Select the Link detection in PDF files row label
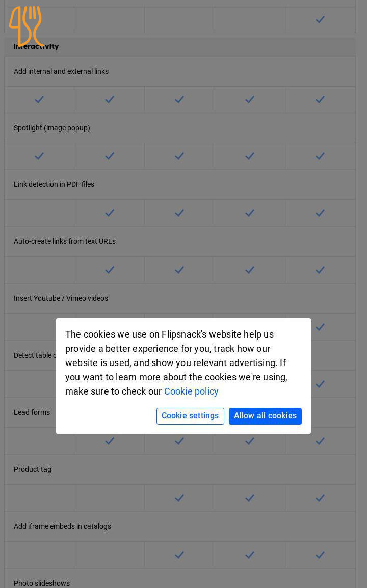The image size is (367, 588). pos(54,184)
